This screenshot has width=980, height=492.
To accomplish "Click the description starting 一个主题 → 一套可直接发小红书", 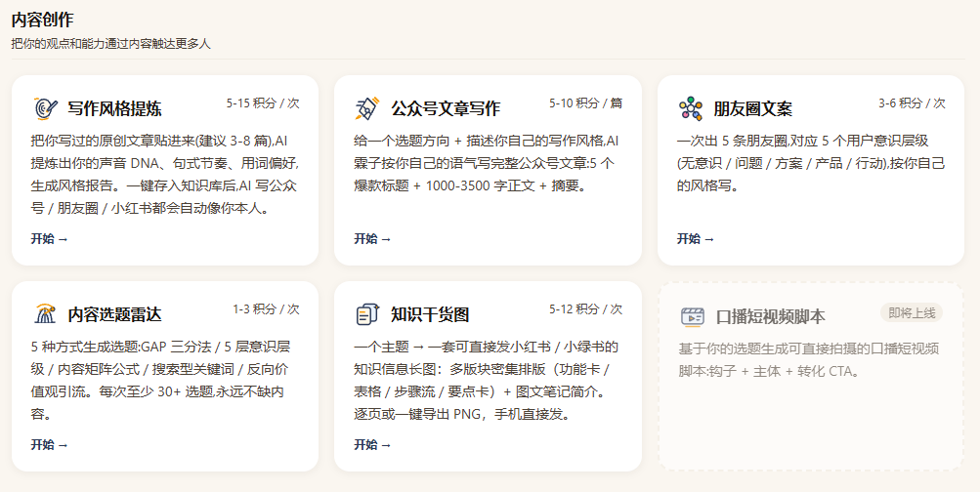I will pyautogui.click(x=487, y=381).
